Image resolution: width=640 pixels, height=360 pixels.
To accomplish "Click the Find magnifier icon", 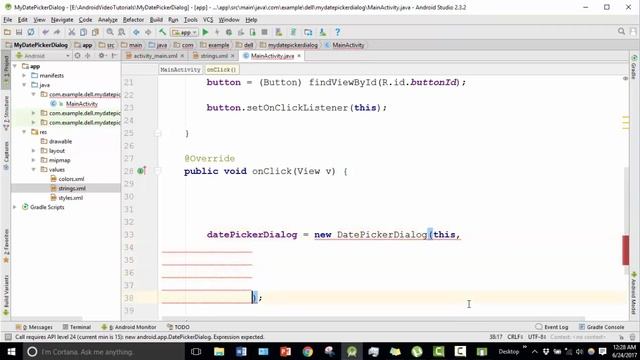I will pyautogui.click(x=110, y=32).
